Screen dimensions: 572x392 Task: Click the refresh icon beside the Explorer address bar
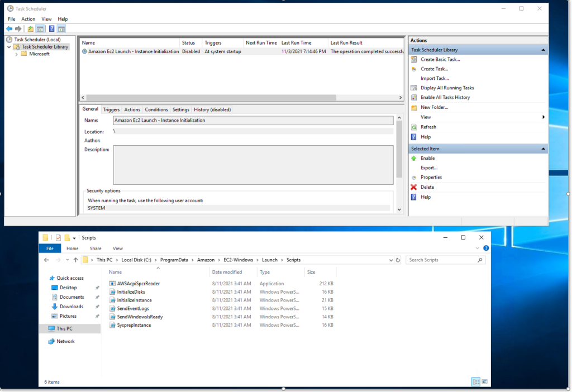pyautogui.click(x=397, y=260)
